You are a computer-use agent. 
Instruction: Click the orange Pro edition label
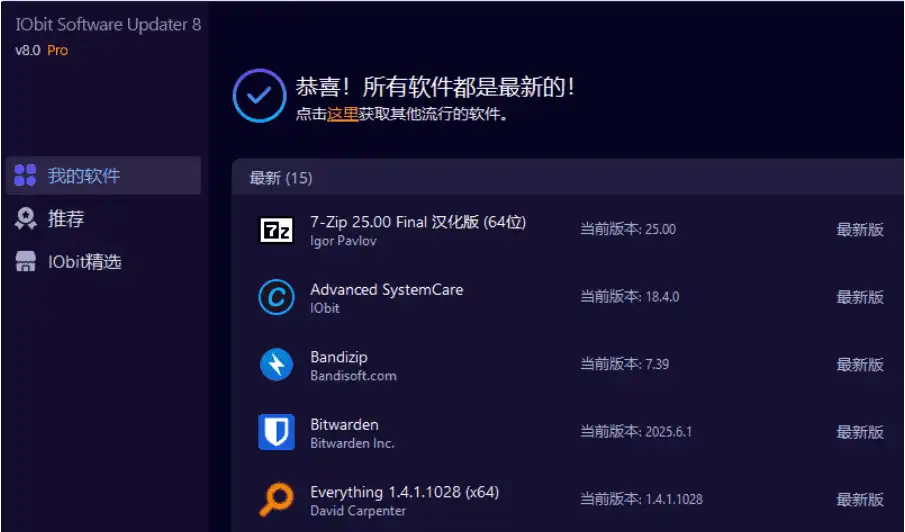pos(58,50)
